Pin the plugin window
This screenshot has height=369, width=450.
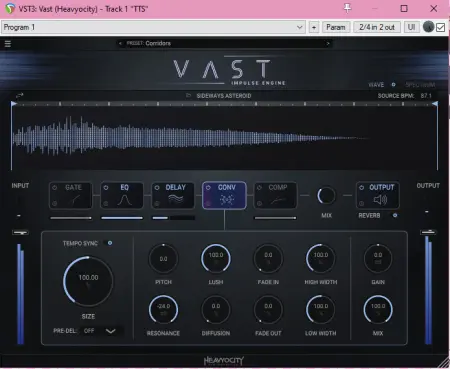tap(347, 8)
